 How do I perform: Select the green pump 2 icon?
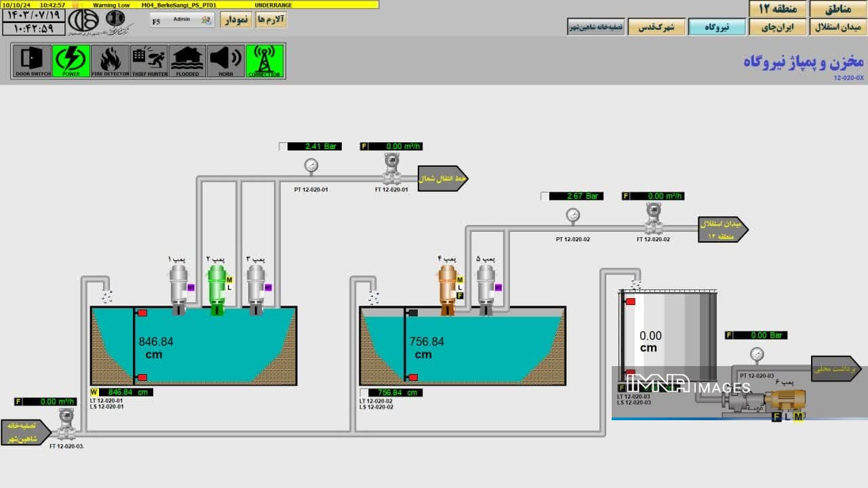[x=216, y=289]
